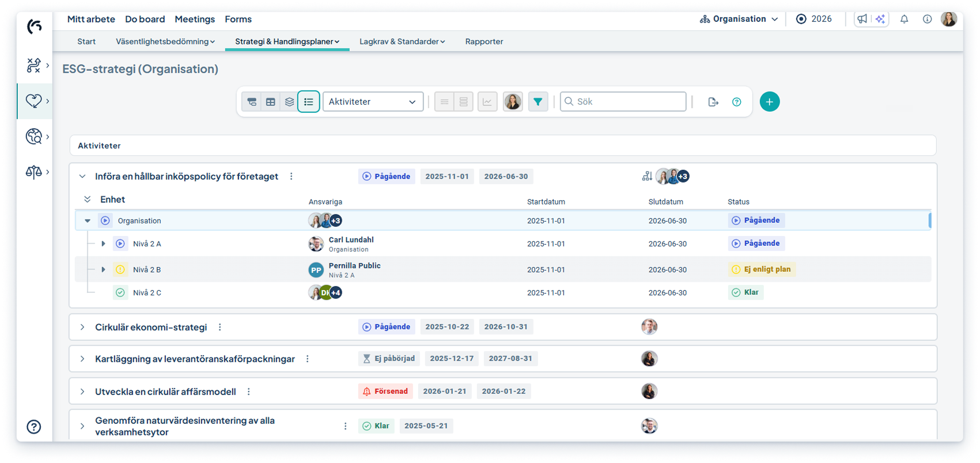Image resolution: width=980 pixels, height=463 pixels.
Task: Open the balance scale sidebar section
Action: 34,172
